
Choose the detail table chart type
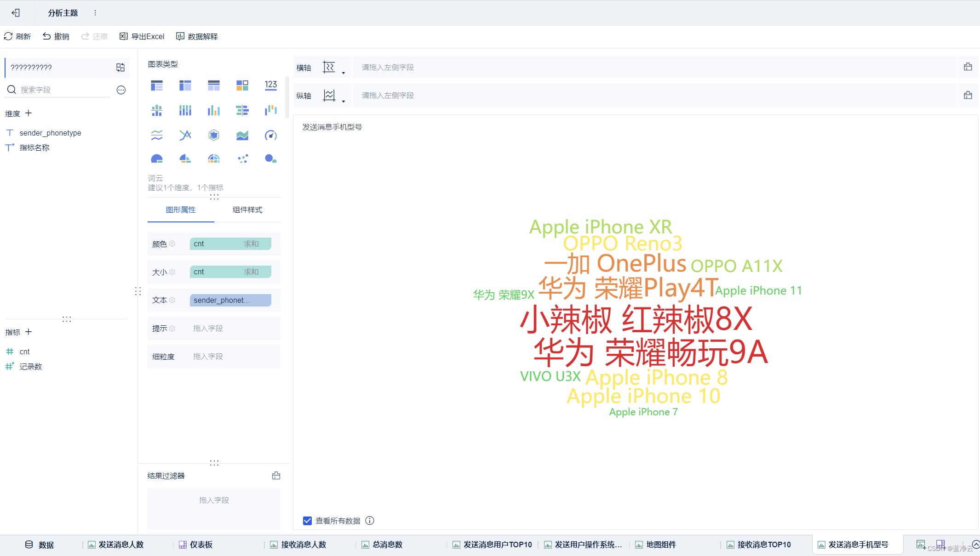click(x=214, y=85)
